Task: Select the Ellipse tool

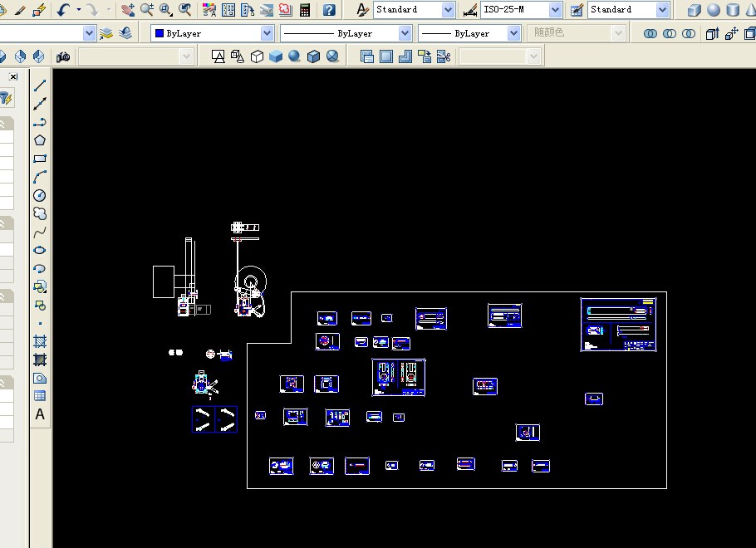Action: 40,250
